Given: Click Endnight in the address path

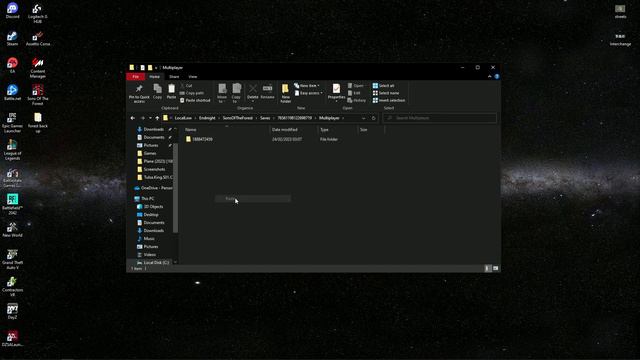Looking at the screenshot, I should (x=207, y=118).
